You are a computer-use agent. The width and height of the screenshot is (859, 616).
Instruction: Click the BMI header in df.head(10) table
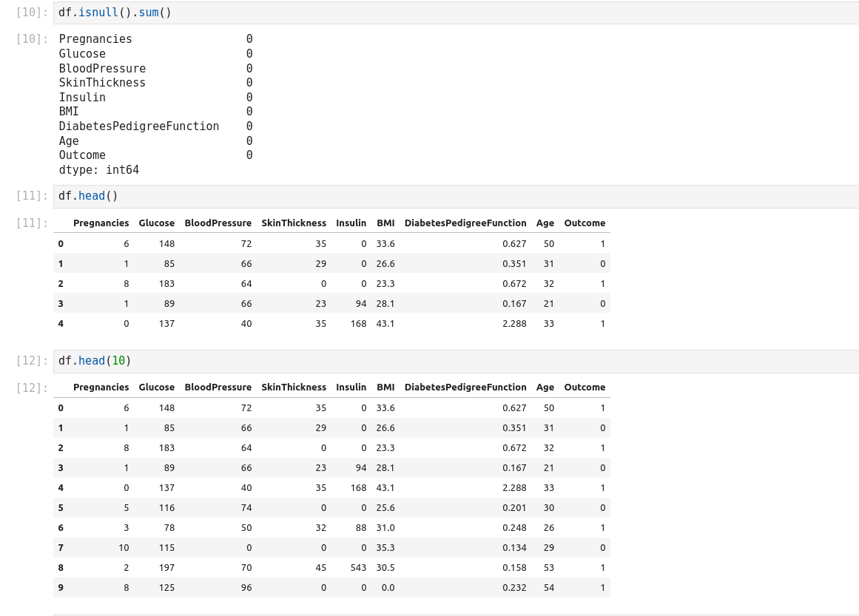(x=385, y=387)
